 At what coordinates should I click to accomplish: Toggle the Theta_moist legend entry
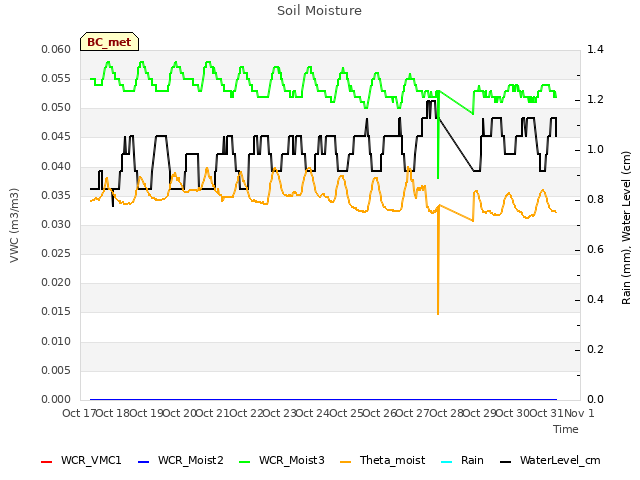(x=382, y=461)
